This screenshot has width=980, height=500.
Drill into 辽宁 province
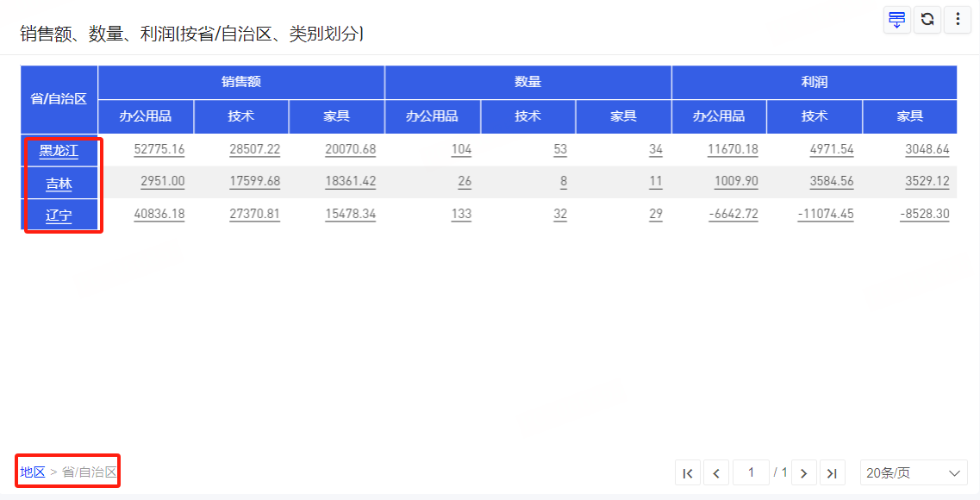59,215
